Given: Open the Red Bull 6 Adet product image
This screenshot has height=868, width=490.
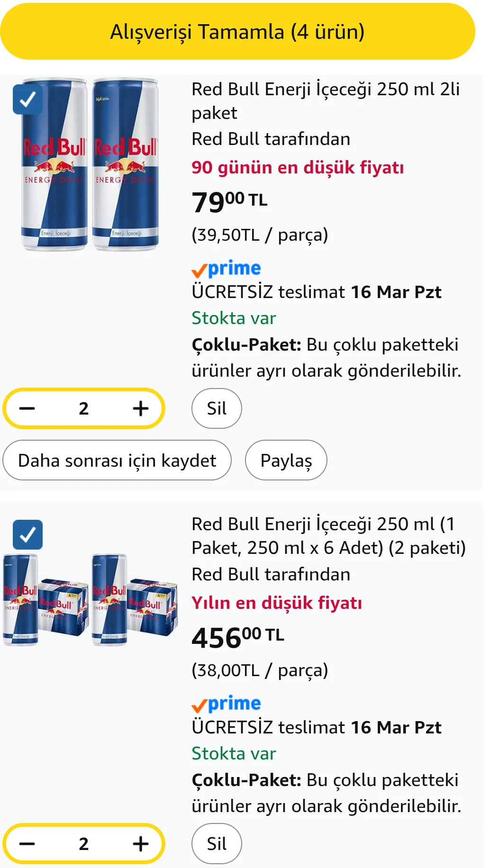Looking at the screenshot, I should [x=90, y=599].
